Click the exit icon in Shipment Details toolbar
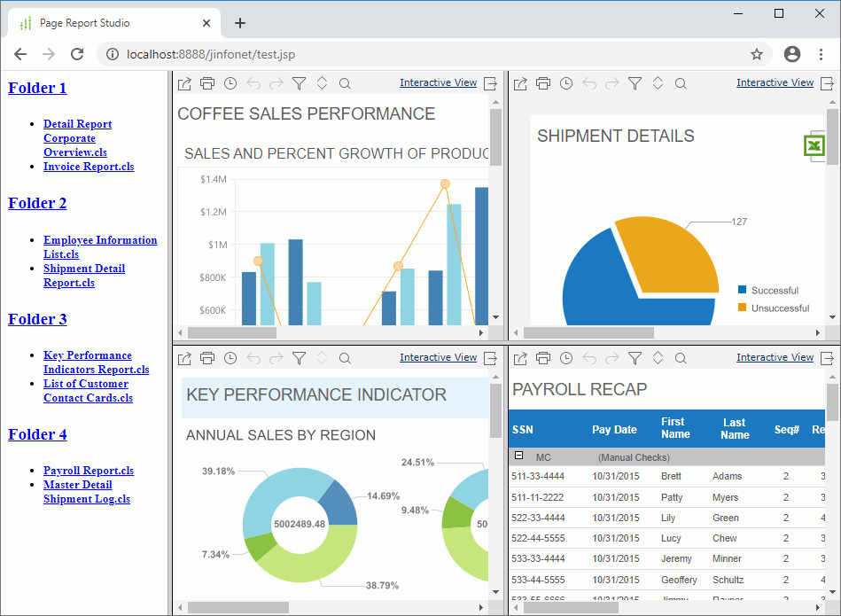 pyautogui.click(x=828, y=83)
